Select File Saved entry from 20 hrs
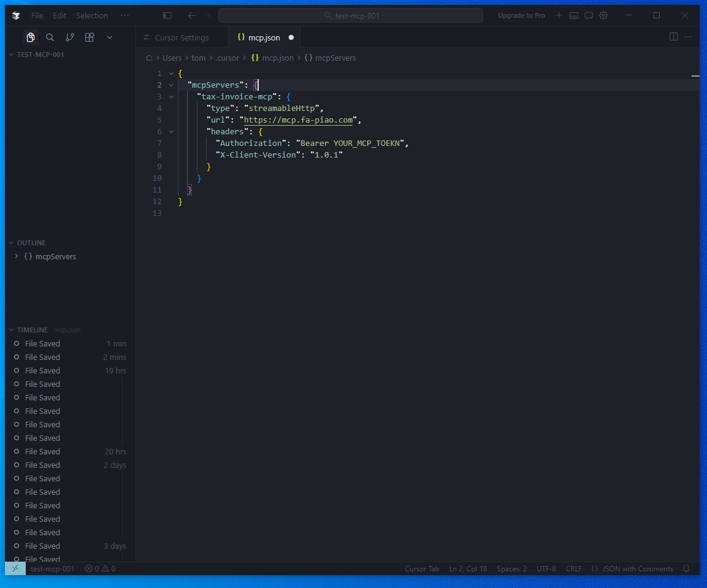The width and height of the screenshot is (707, 588). coord(70,451)
